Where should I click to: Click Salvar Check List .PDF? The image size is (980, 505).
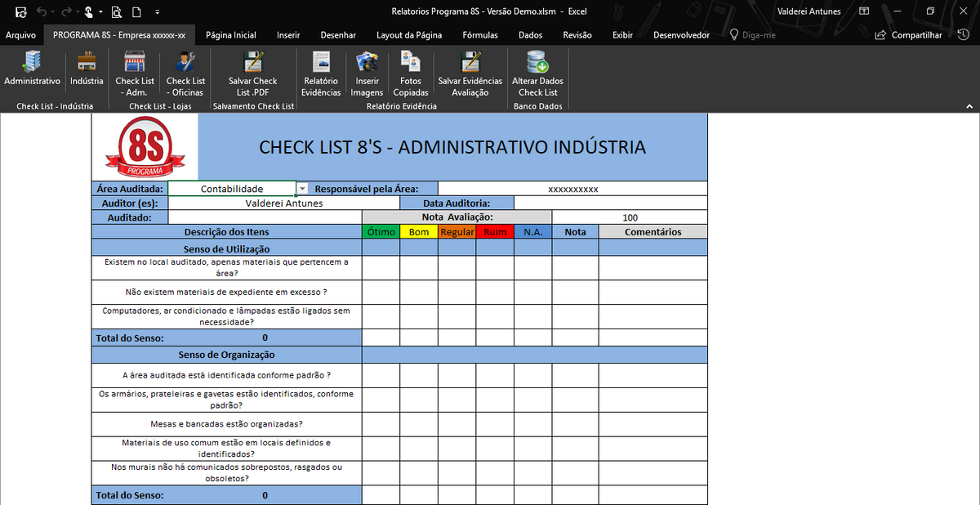tap(253, 74)
